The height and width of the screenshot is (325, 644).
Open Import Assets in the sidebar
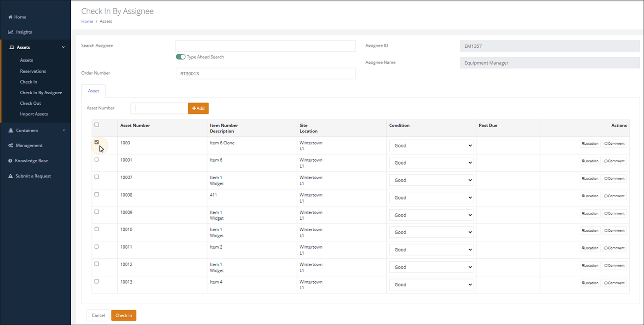[x=34, y=114]
